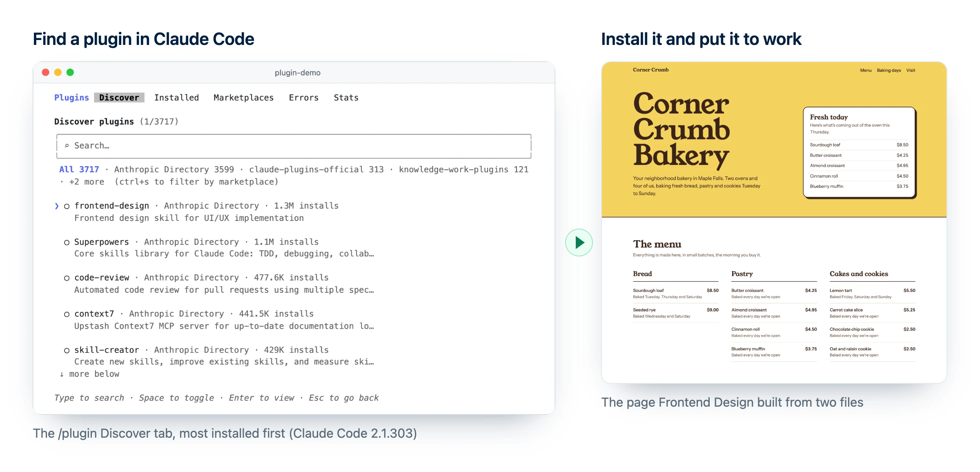The height and width of the screenshot is (472, 980).
Task: Click the Lemon tart menu item
Action: coord(872,294)
